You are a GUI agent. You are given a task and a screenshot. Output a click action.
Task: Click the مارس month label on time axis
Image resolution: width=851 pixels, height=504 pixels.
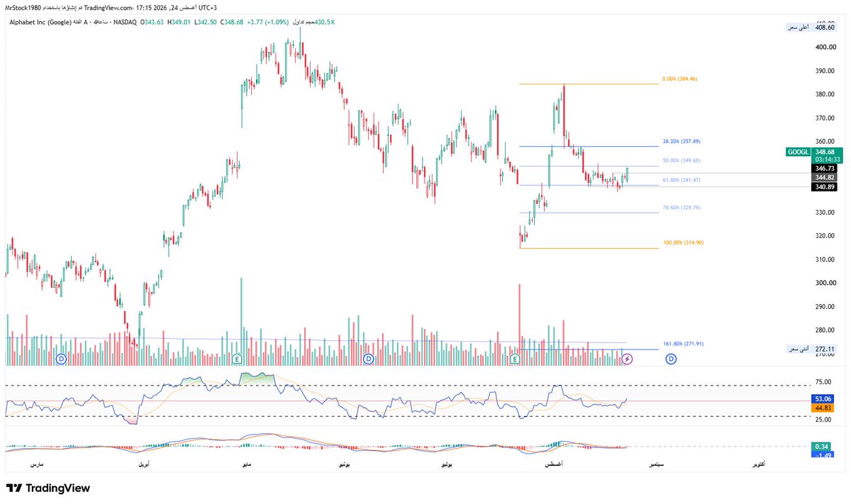click(38, 464)
